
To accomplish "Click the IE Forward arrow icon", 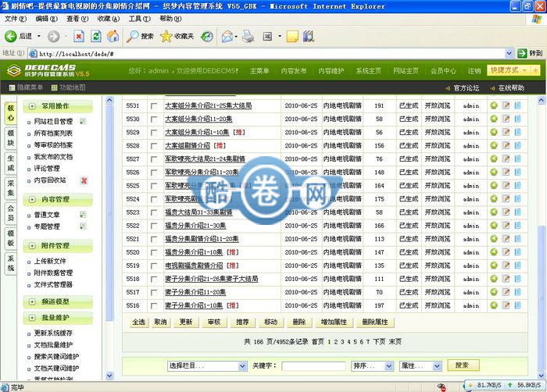I will (53, 36).
